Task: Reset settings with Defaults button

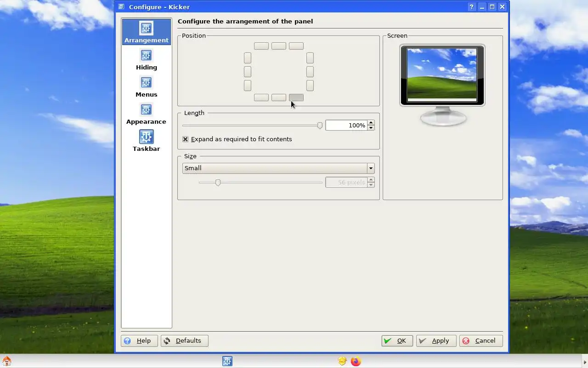Action: click(x=184, y=341)
